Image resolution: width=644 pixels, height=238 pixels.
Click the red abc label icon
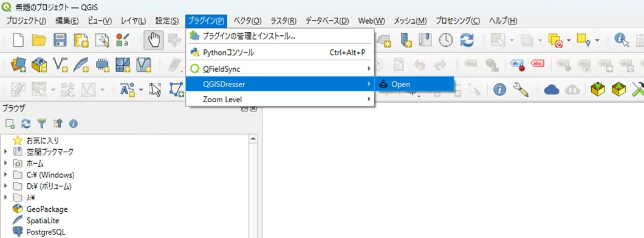tap(538, 63)
